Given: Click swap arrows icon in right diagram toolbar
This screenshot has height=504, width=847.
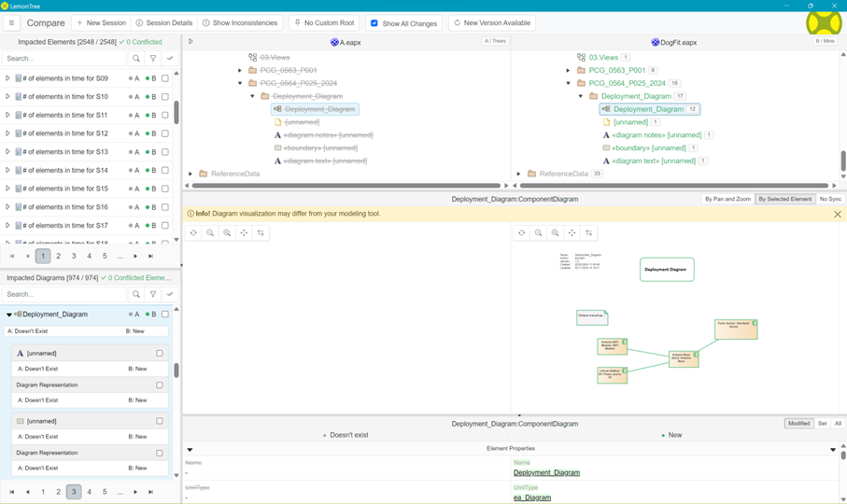Looking at the screenshot, I should pyautogui.click(x=589, y=232).
